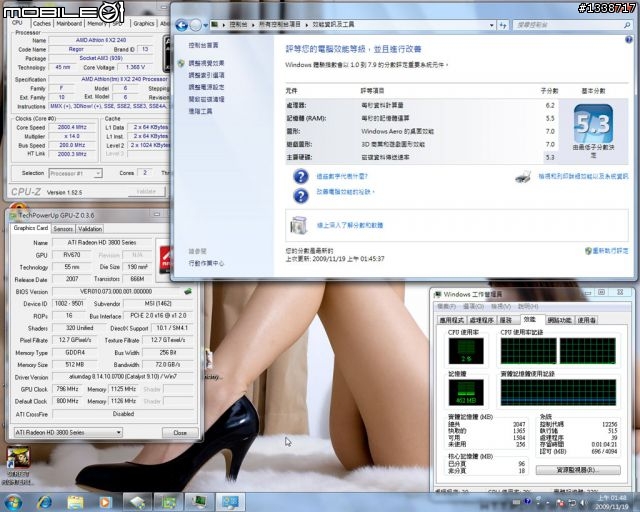Open view and print detailed performance link

click(x=583, y=176)
